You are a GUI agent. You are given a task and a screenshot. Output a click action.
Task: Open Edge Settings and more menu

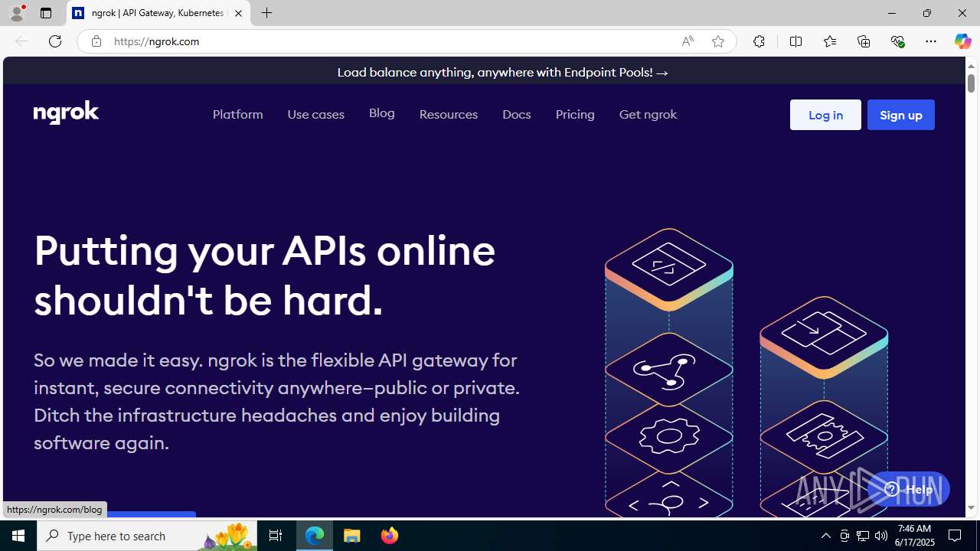pyautogui.click(x=931, y=41)
